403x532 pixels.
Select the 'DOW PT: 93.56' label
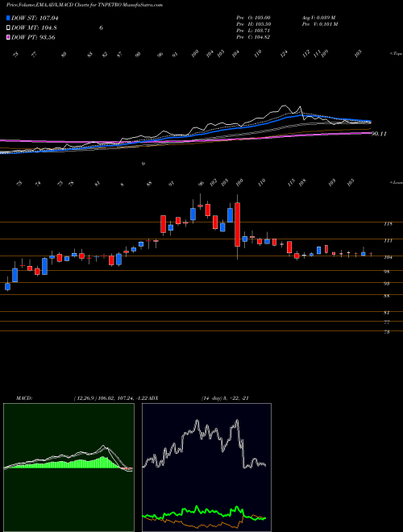(33, 37)
